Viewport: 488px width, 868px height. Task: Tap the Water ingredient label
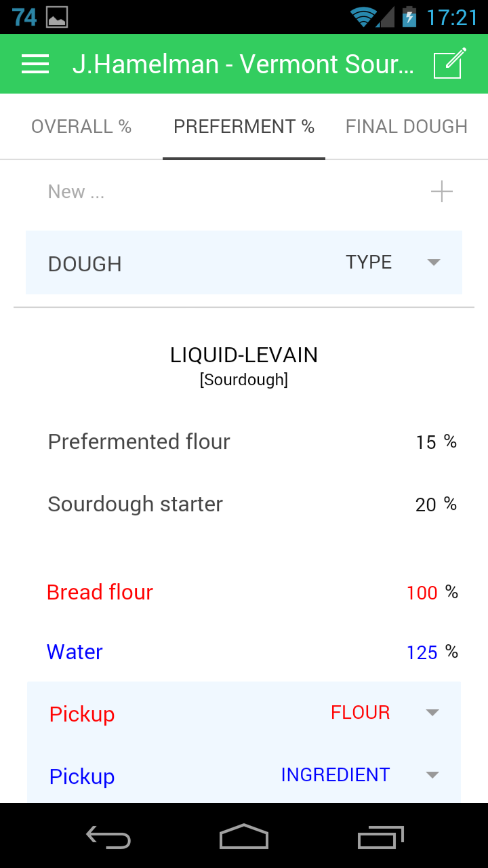(75, 652)
